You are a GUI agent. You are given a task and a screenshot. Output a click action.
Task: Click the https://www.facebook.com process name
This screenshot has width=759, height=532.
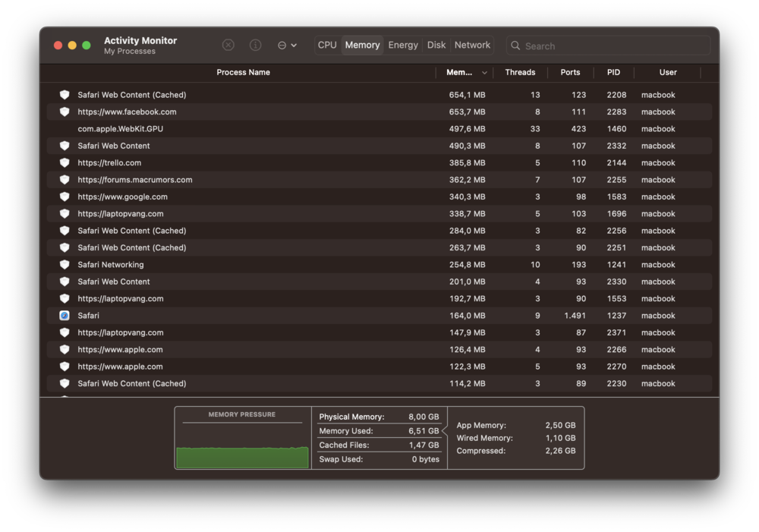(x=127, y=112)
